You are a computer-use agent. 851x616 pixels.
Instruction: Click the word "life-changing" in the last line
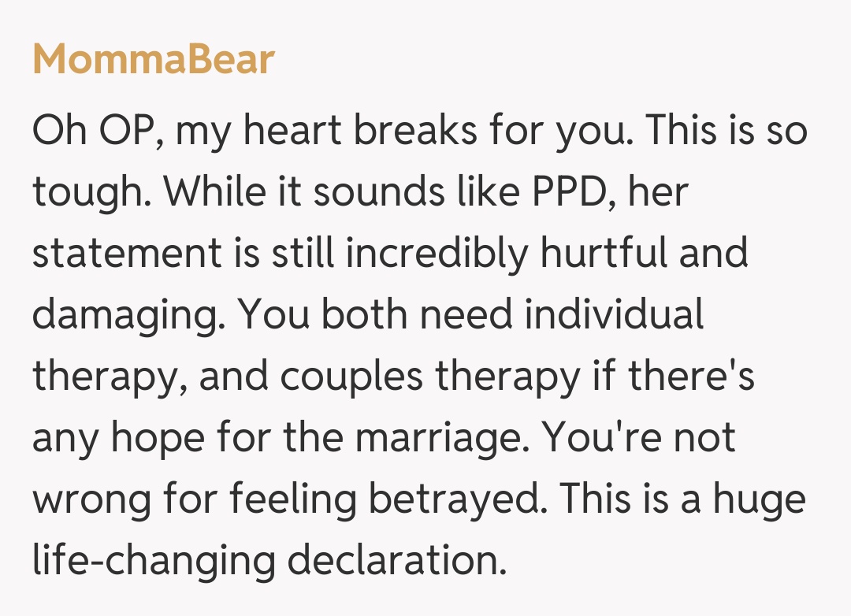coord(153,561)
